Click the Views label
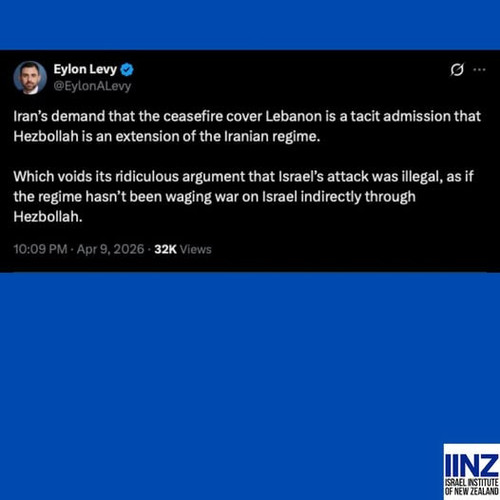 click(x=196, y=249)
